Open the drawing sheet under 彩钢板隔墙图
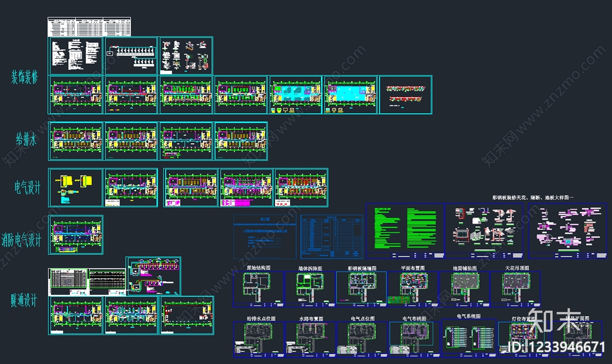This screenshot has height=364, width=612. [361, 289]
